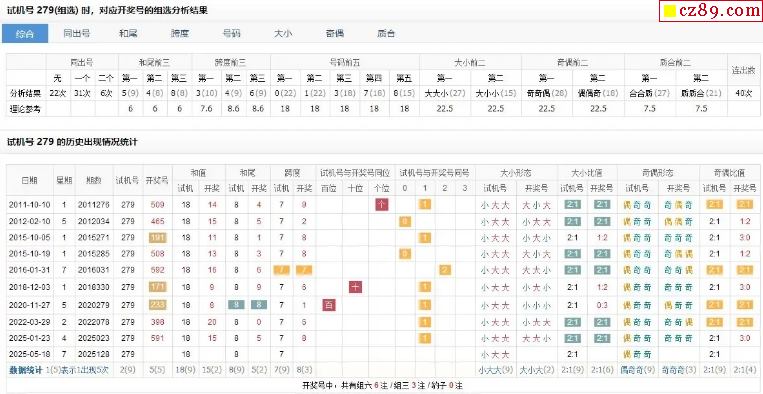Click the red 十 badge in 2018-12-03 row
Screen dimensions: 763x394
355,287
